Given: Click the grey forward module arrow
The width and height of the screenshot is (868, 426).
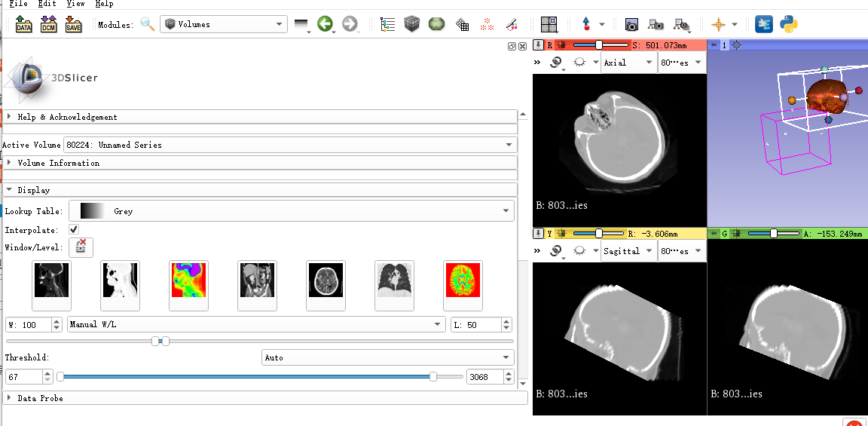Looking at the screenshot, I should coord(350,24).
